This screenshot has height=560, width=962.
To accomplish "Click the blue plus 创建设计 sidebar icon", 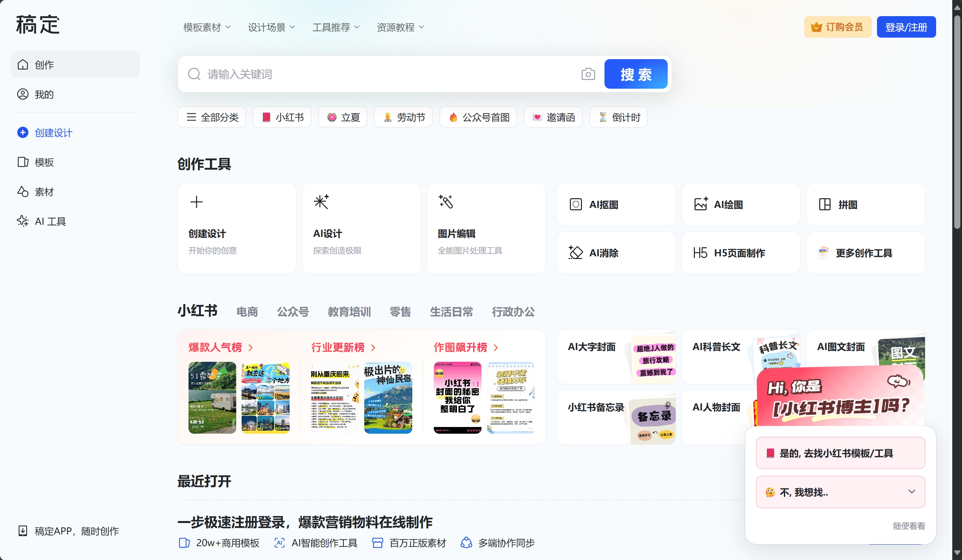I will (x=23, y=132).
